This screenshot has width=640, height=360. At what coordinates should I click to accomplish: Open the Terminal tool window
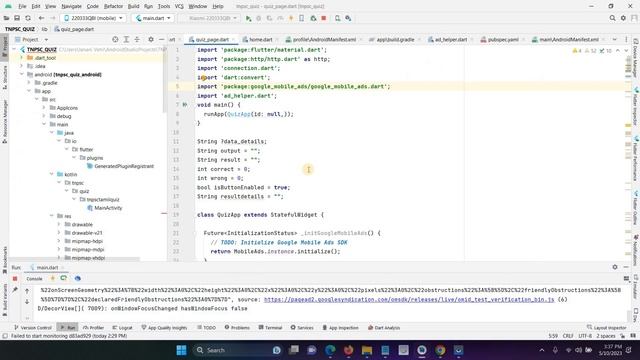[x=270, y=328]
